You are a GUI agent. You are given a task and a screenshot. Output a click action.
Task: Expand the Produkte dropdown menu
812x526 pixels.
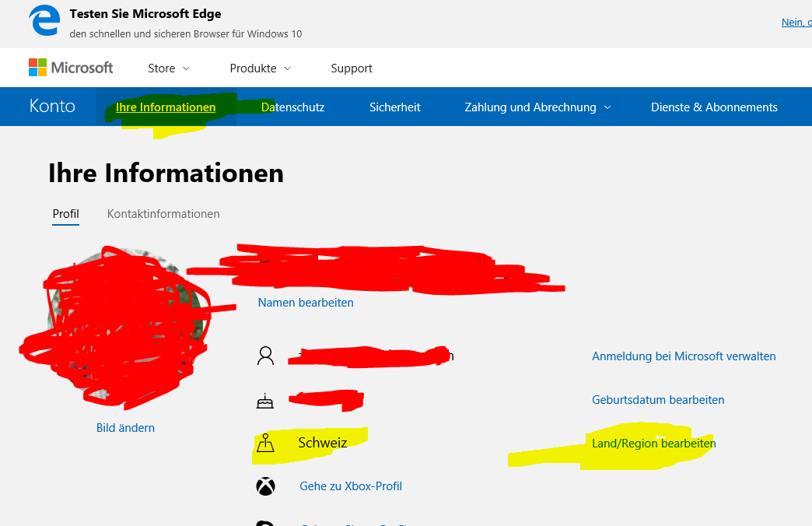tap(261, 68)
